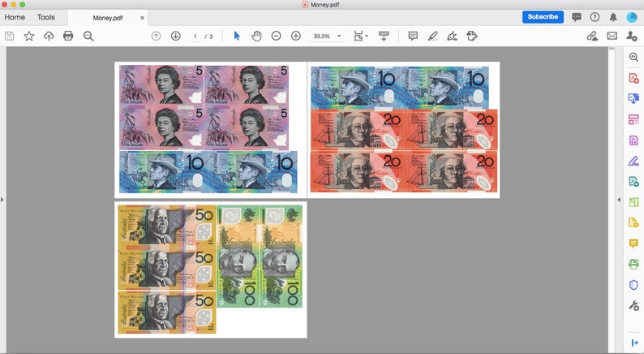Upload file to cloud icon
This screenshot has height=354, width=644.
[49, 37]
